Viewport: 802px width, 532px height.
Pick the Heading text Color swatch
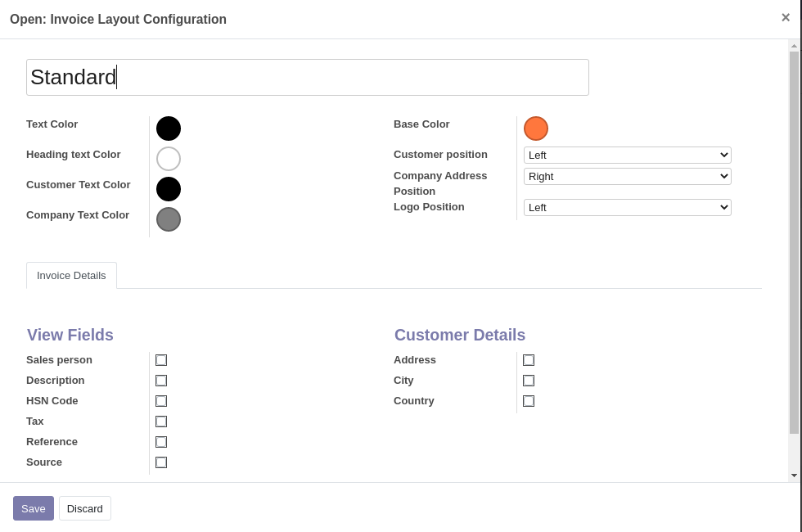169,159
